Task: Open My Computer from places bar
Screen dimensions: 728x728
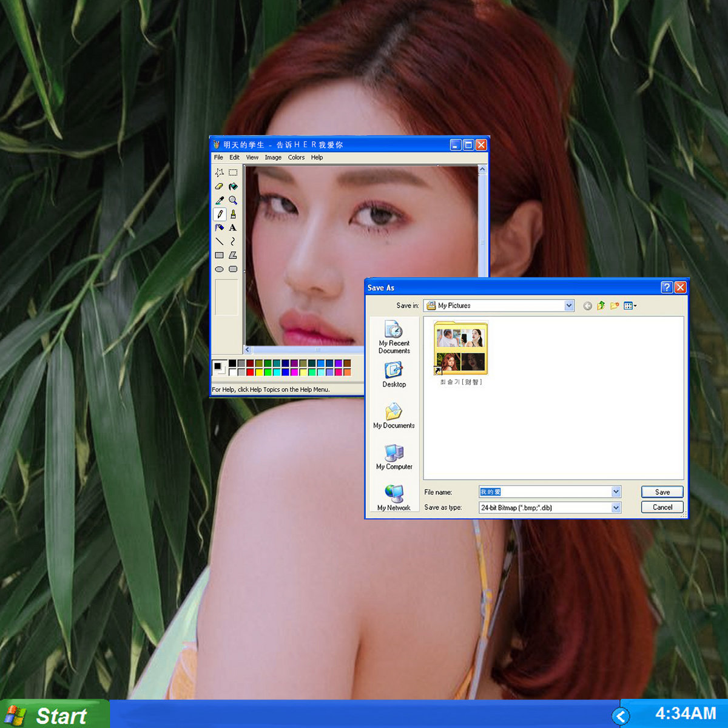Action: 394,457
